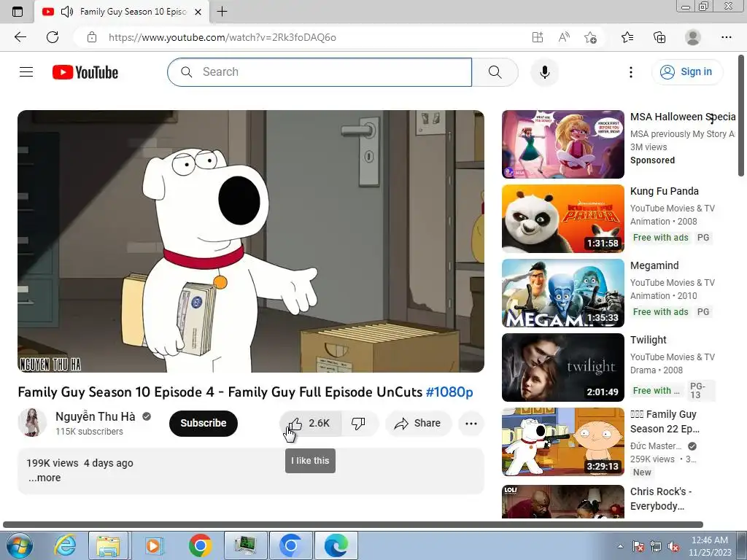Viewport: 747px width, 560px height.
Task: Expand the description with ...more
Action: point(44,478)
